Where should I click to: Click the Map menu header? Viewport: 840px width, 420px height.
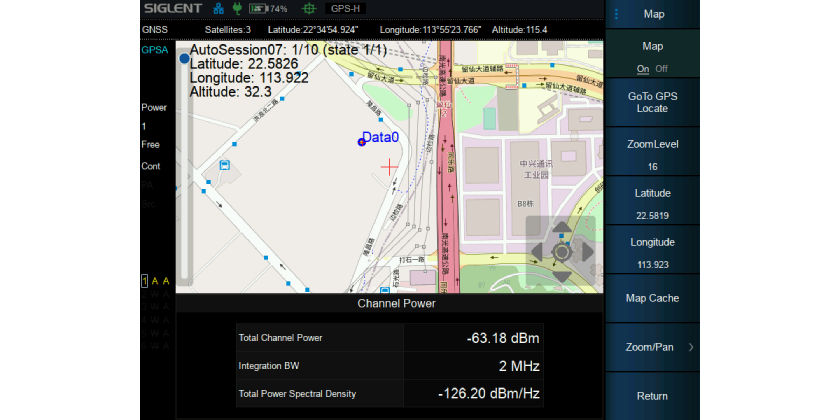653,14
